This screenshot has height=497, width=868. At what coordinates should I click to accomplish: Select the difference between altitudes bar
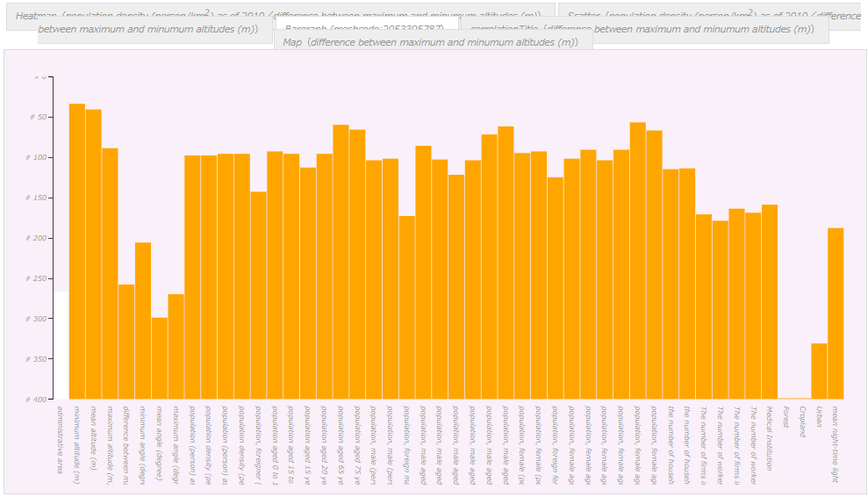126,342
